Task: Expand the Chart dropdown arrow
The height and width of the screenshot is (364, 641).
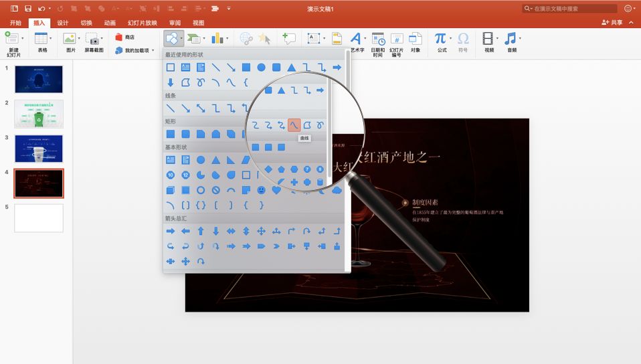Action: 227,38
